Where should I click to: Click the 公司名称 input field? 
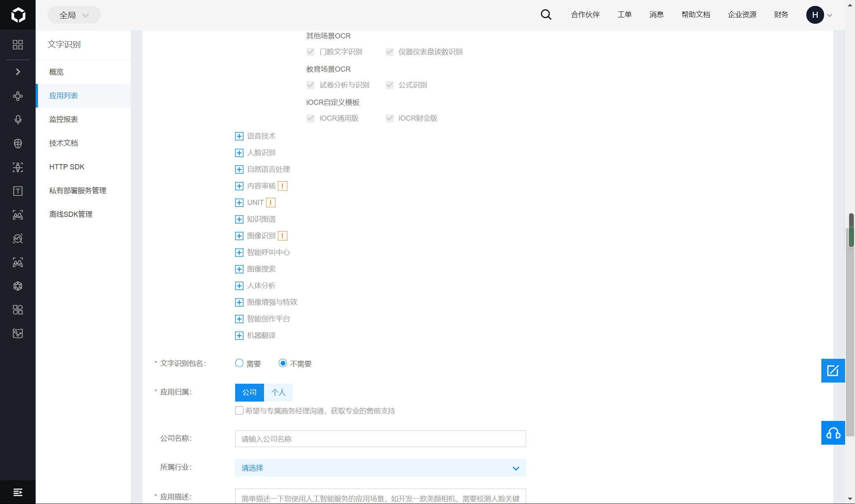380,439
